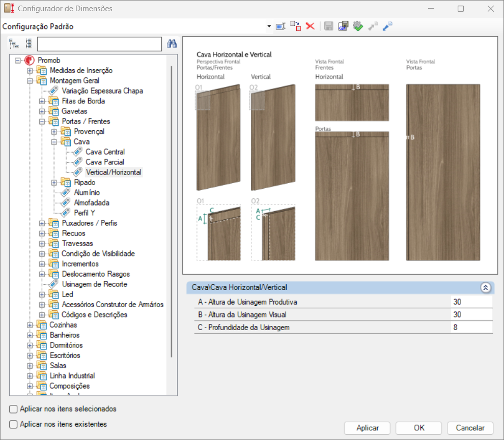This screenshot has height=440, width=504.
Task: Expand the Provençal node
Action: coord(54,132)
